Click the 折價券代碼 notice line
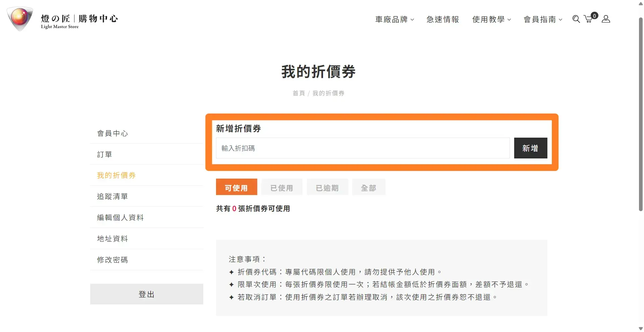 [x=335, y=272]
